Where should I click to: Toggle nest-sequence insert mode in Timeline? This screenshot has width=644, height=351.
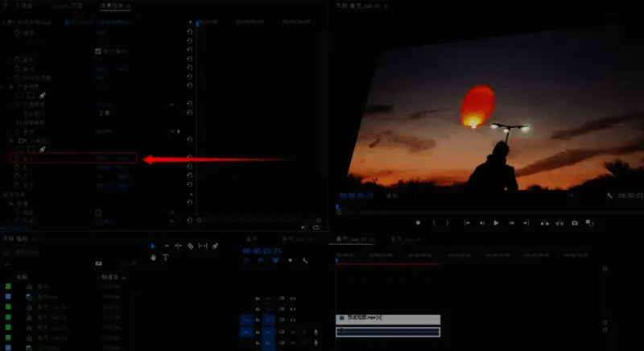[x=246, y=260]
